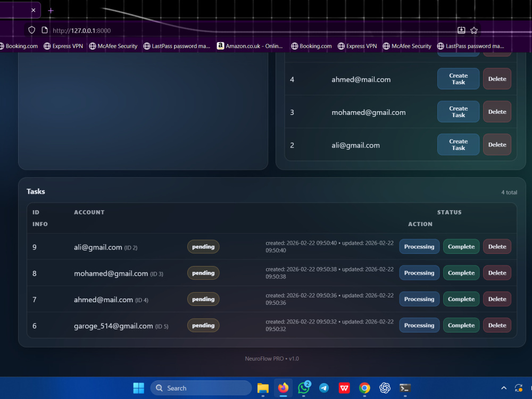Click the pending badge for task 9
Viewport: 532px width, 399px height.
pos(203,247)
